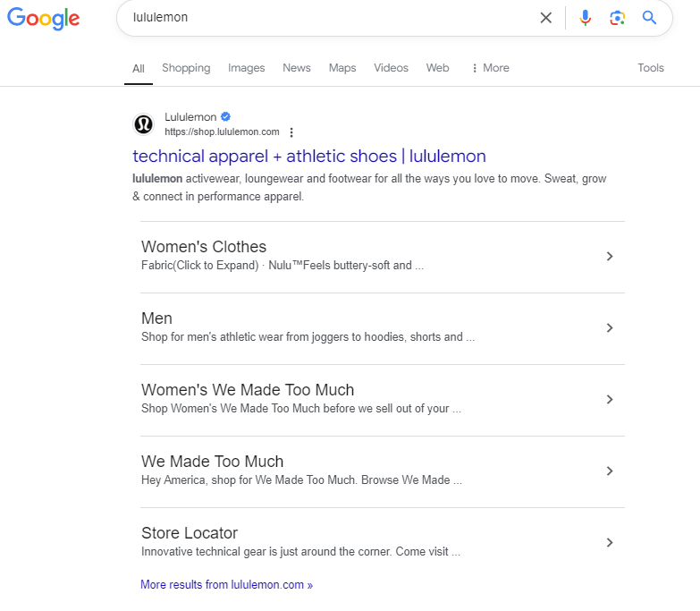This screenshot has width=700, height=611.
Task: Click More results from lululemon.com
Action: pos(226,585)
